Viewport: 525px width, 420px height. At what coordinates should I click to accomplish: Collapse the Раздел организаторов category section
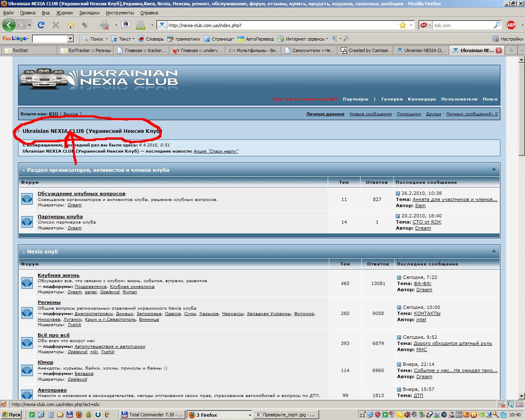click(x=493, y=169)
